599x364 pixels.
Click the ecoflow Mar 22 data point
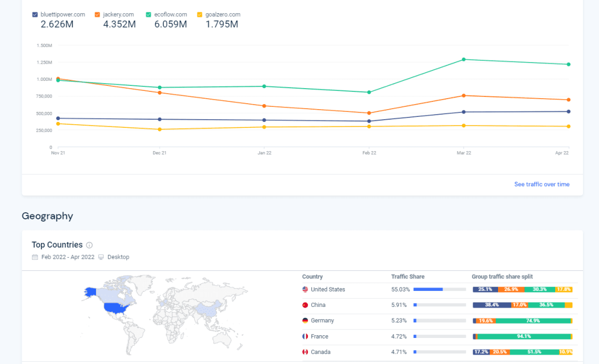(x=464, y=59)
